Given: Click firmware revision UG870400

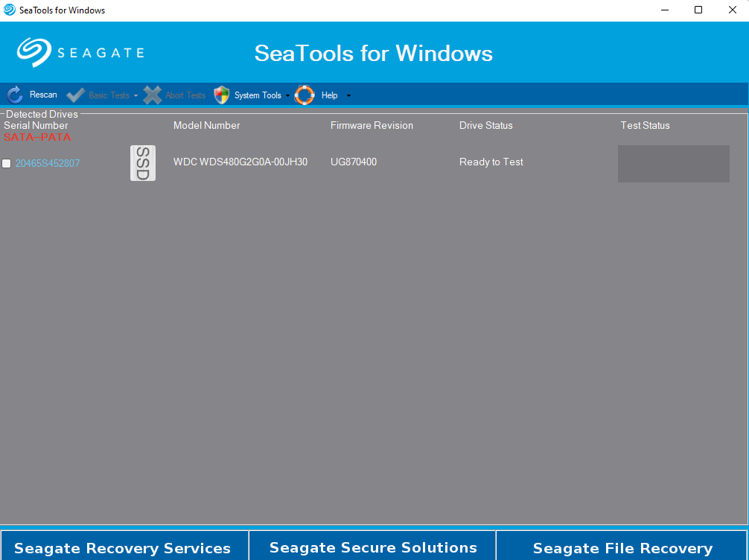Looking at the screenshot, I should [x=354, y=162].
